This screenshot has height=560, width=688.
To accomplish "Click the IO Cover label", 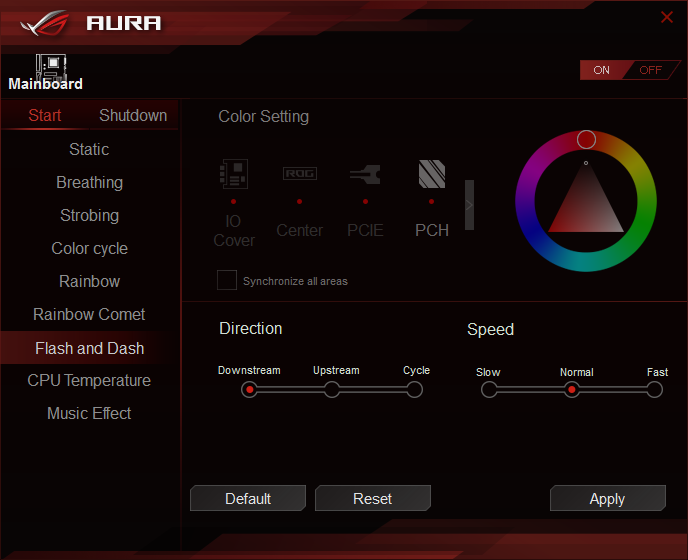I will click(233, 231).
